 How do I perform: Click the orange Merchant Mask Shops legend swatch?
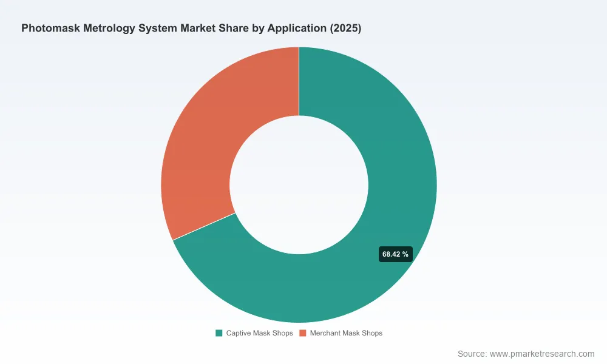303,333
